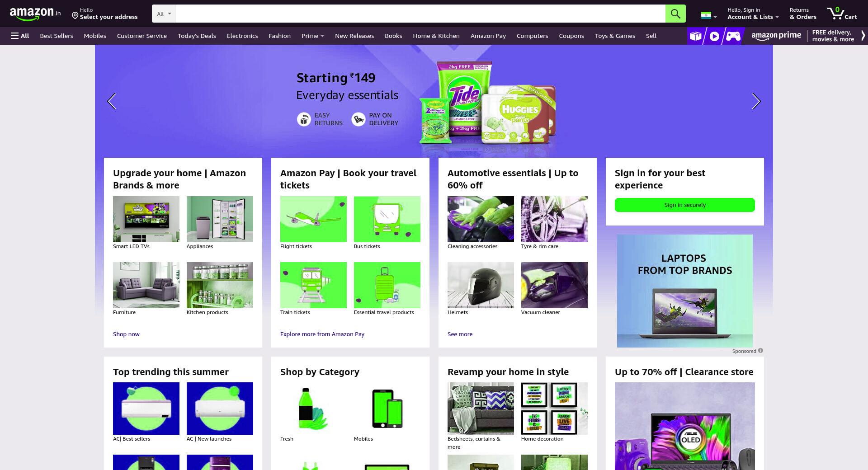This screenshot has height=470, width=868.
Task: Expand the language flag dropdown arrow
Action: tap(715, 17)
